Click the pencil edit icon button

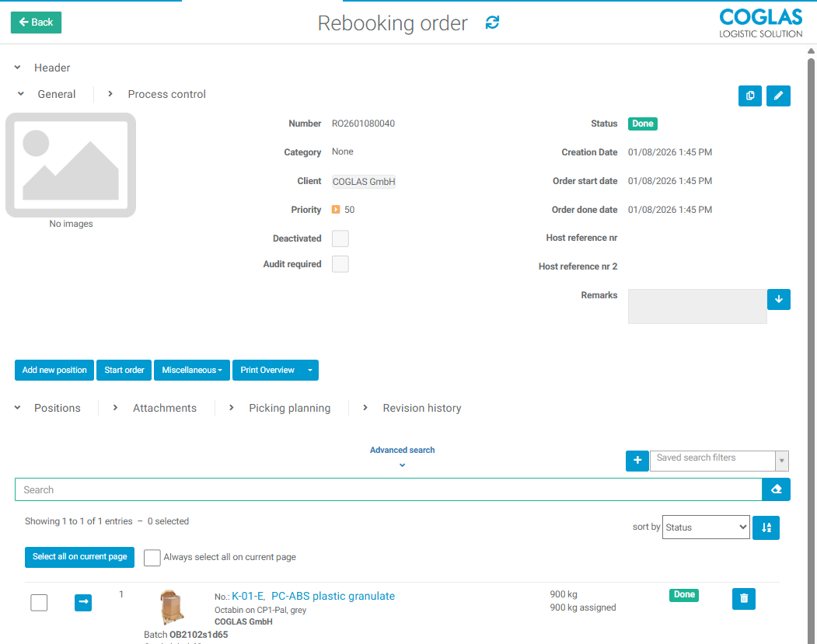(x=778, y=96)
